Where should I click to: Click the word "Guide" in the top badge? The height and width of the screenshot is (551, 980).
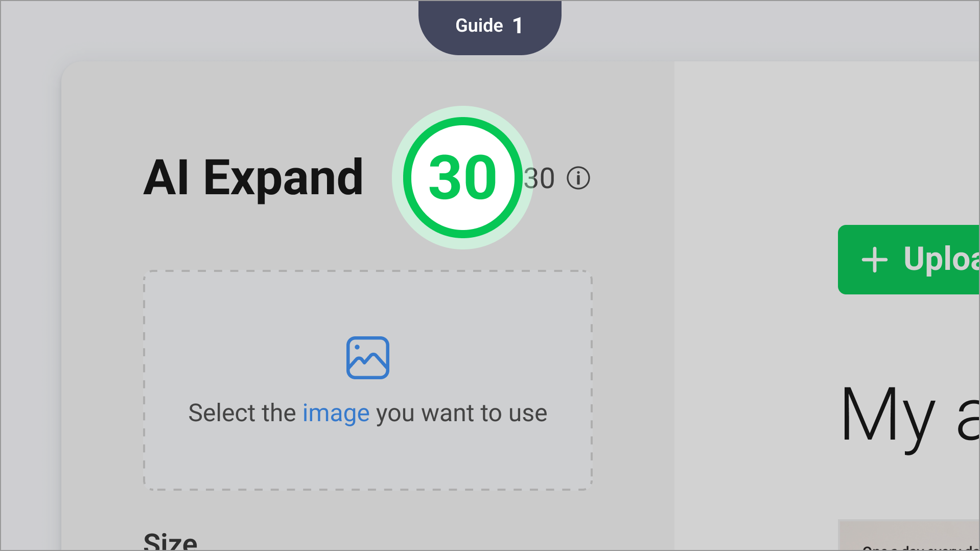tap(479, 26)
